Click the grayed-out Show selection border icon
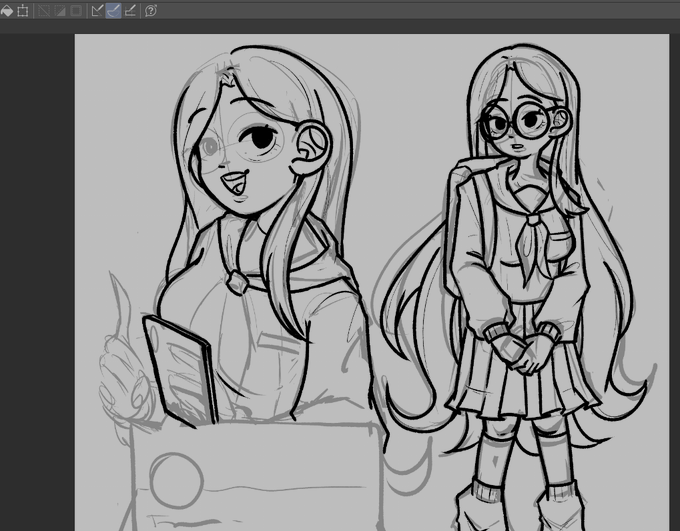This screenshot has height=531, width=680. [x=76, y=11]
